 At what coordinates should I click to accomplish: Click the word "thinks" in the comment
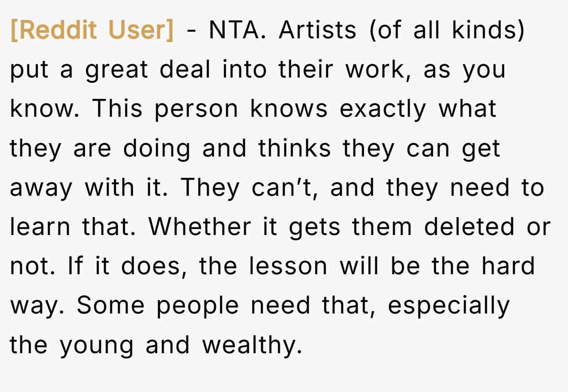[294, 149]
